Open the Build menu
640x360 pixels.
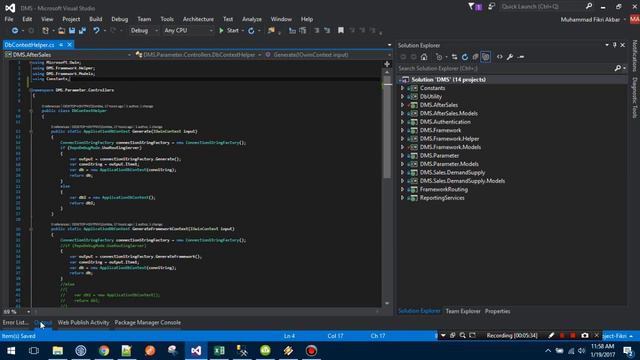coord(96,19)
